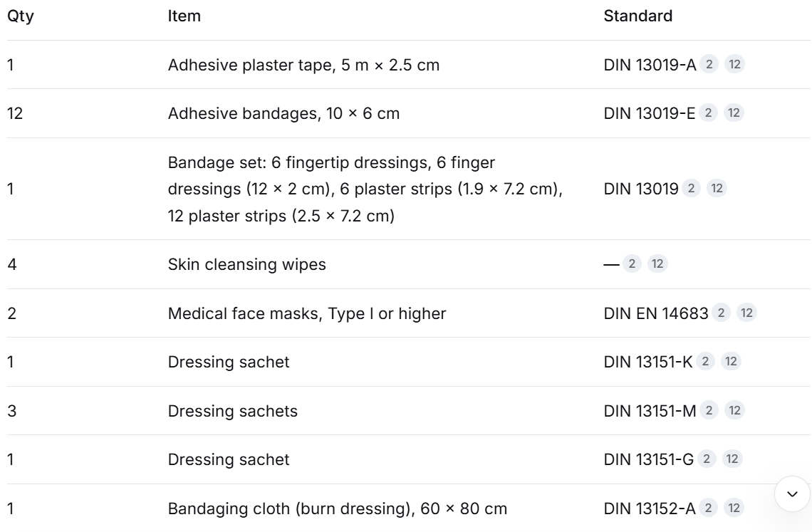812x532 pixels.
Task: Open citation 2 in Skin cleansing wipes row
Action: point(632,264)
